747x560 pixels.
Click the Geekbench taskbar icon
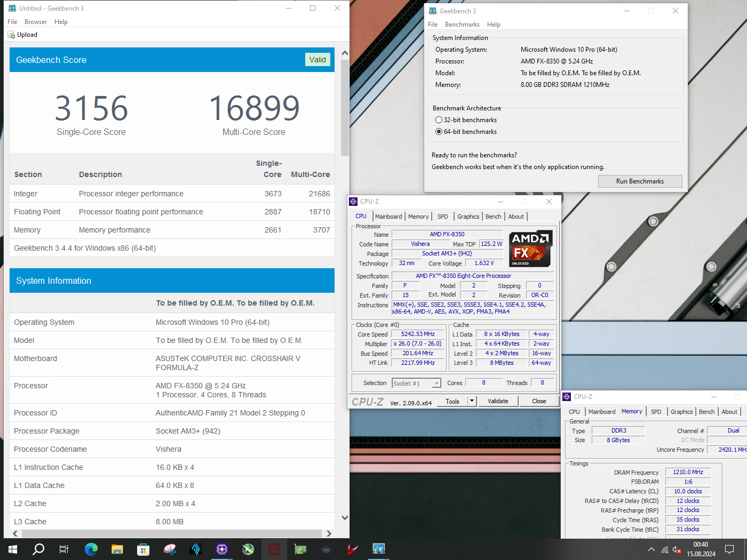(x=379, y=549)
